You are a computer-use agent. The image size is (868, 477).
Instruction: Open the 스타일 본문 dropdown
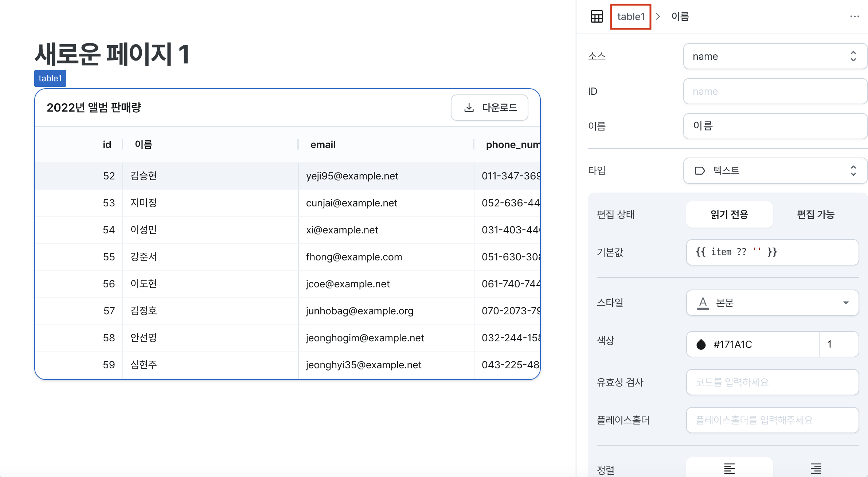point(773,303)
